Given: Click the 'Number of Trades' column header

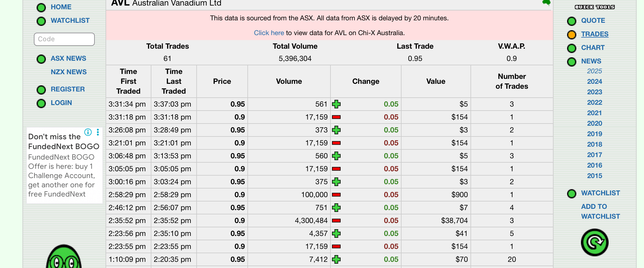Looking at the screenshot, I should coord(512,81).
